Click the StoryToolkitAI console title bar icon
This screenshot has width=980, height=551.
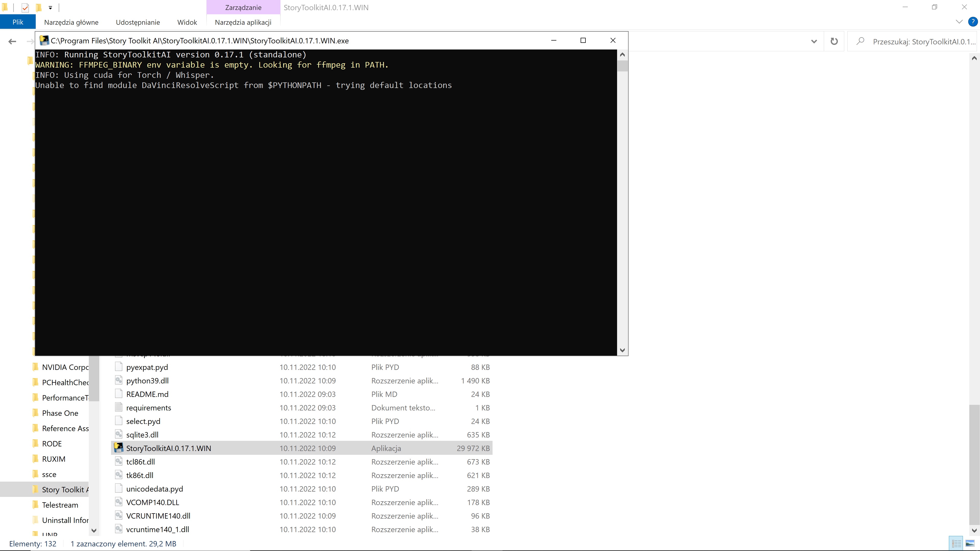(44, 40)
